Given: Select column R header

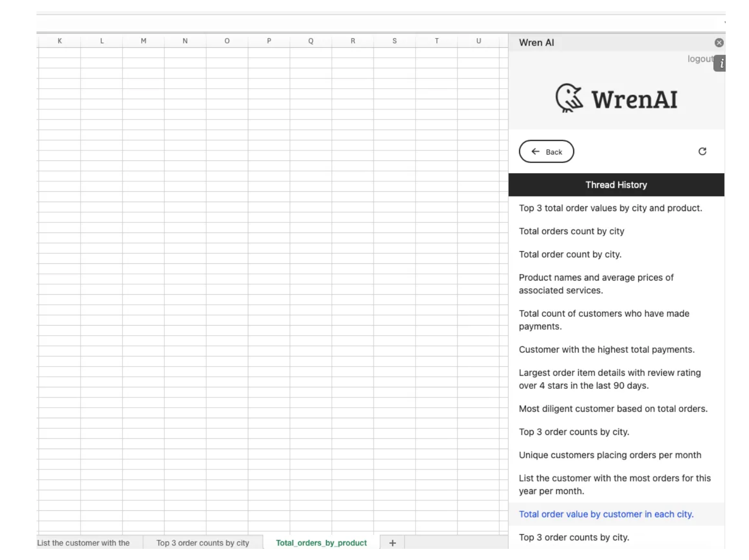Looking at the screenshot, I should pyautogui.click(x=353, y=41).
